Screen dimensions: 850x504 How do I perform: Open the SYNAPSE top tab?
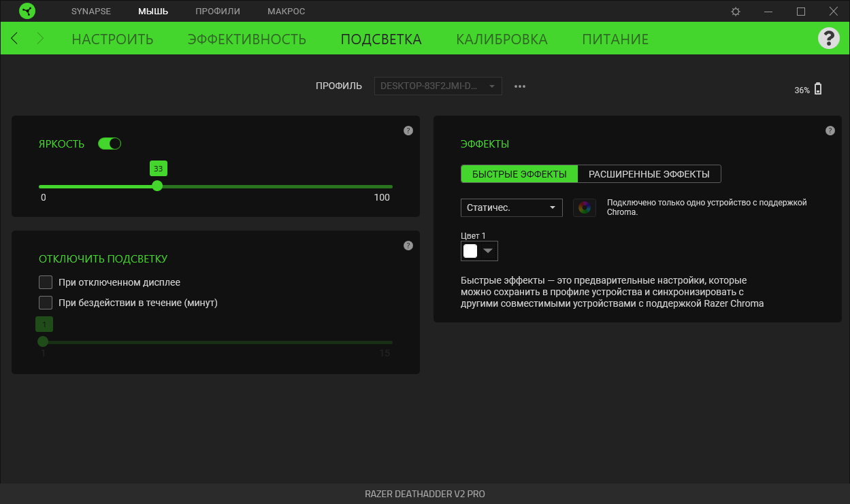(x=91, y=12)
